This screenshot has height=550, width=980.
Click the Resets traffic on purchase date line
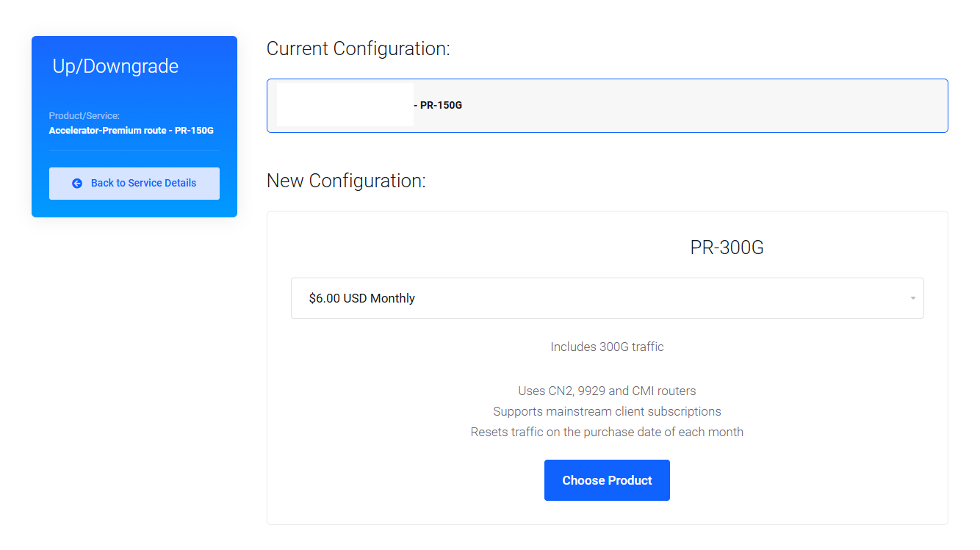pos(607,432)
